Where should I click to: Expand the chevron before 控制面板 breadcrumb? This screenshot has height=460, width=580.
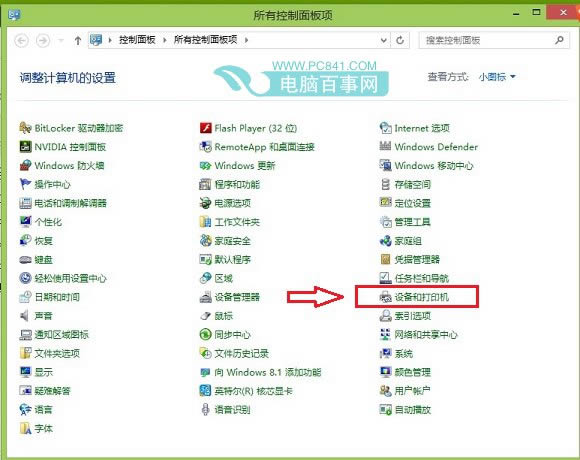(110, 40)
